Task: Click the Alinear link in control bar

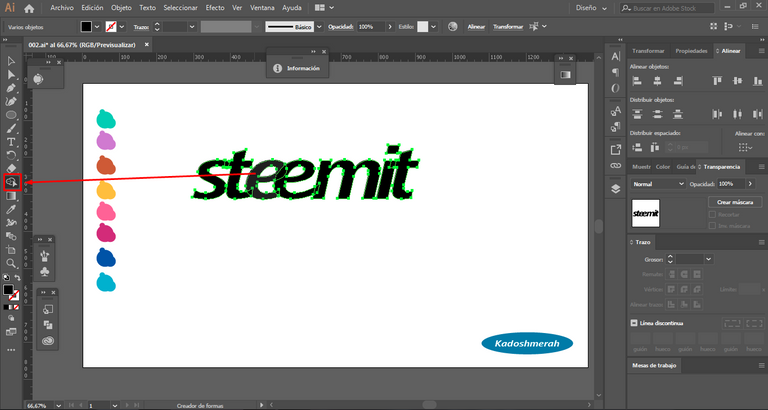Action: click(476, 27)
